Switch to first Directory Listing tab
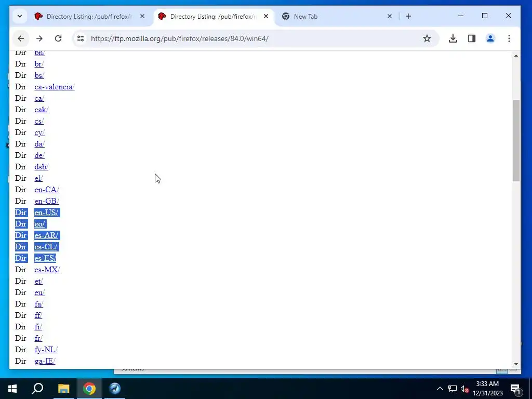 click(x=89, y=16)
